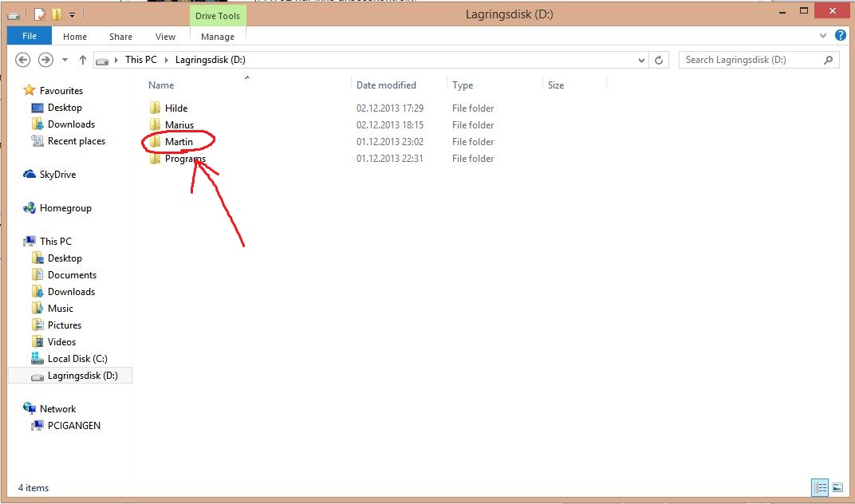The width and height of the screenshot is (855, 504).
Task: Open Downloads under This PC
Action: point(71,292)
